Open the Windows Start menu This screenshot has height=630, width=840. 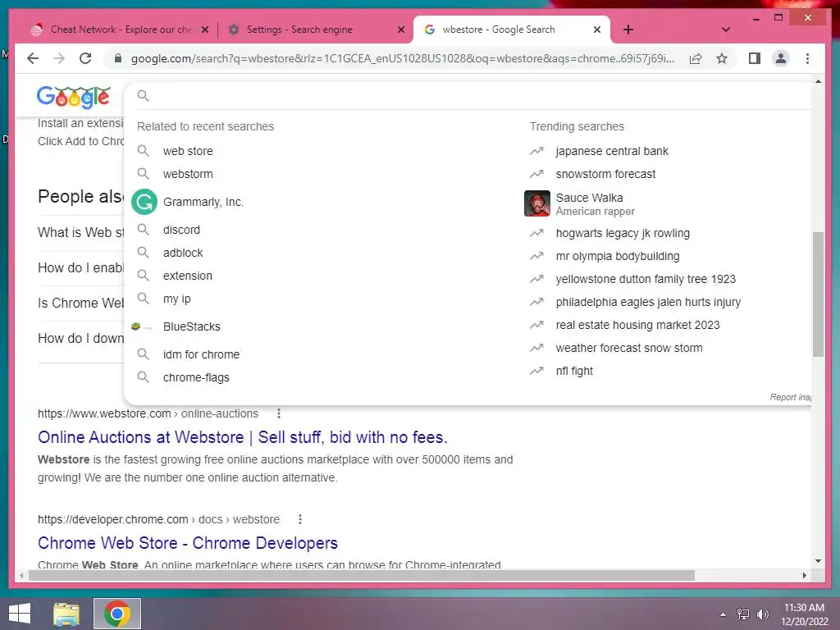click(x=20, y=614)
